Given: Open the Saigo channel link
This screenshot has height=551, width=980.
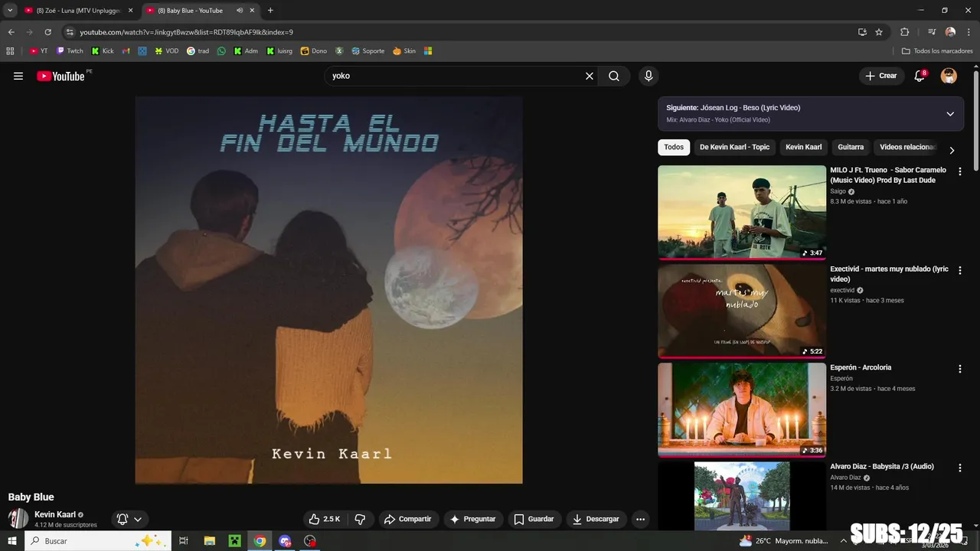Looking at the screenshot, I should point(838,191).
